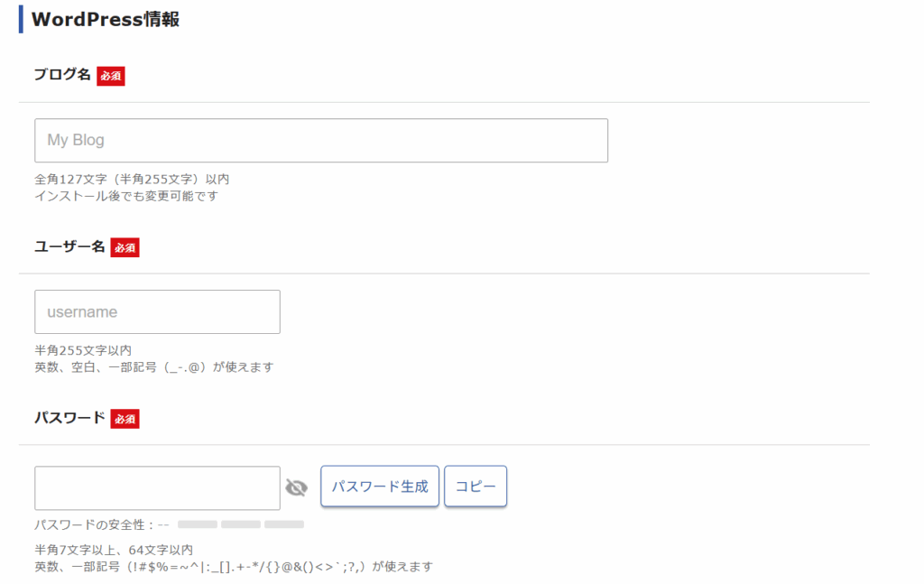Click the 必須 badge beside ブログ名

pyautogui.click(x=111, y=76)
